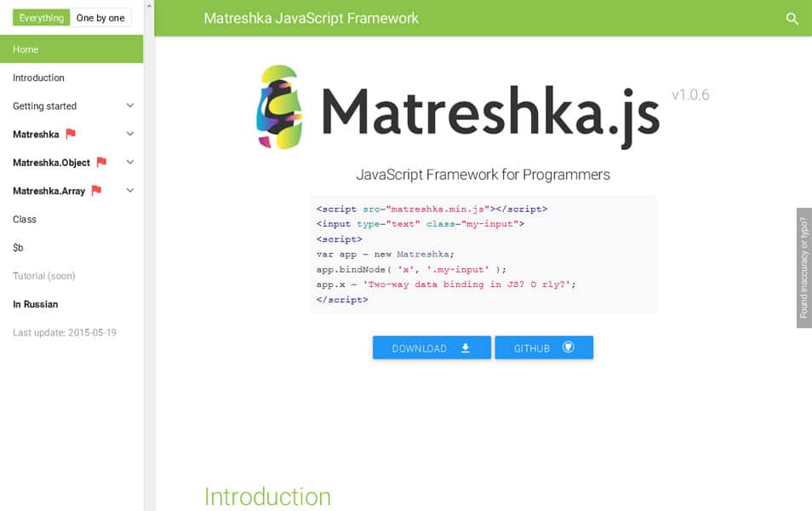
Task: Click 'Last update: 2015-05-19' text
Action: 65,333
